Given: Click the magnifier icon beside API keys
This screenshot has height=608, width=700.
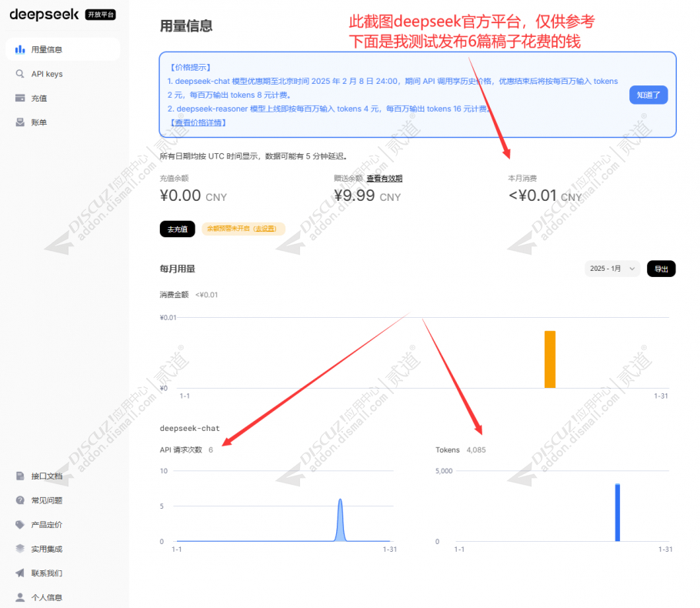Looking at the screenshot, I should pos(20,74).
